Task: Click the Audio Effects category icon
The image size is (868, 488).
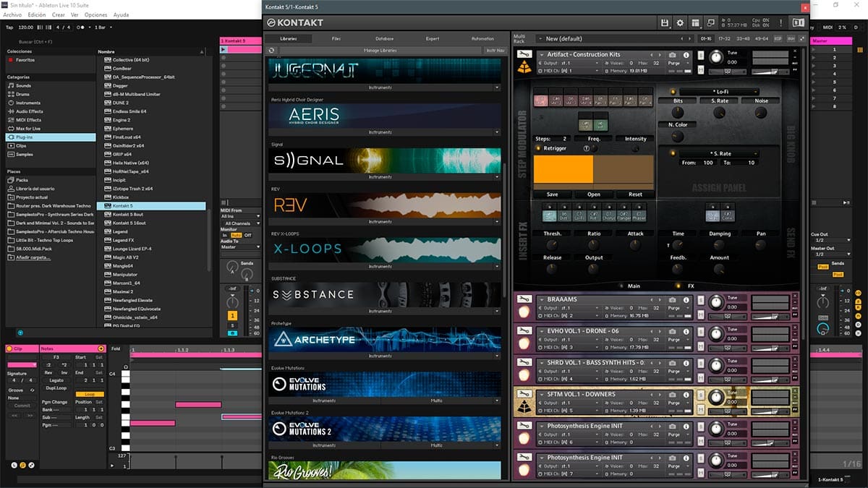Action: 11,111
